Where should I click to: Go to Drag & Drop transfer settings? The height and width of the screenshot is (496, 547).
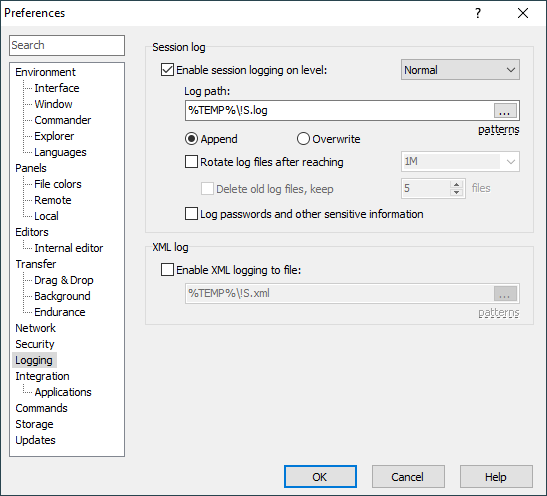point(64,280)
